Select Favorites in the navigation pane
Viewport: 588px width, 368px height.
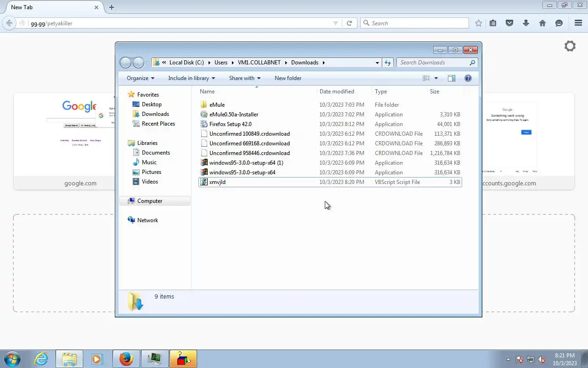(x=148, y=95)
